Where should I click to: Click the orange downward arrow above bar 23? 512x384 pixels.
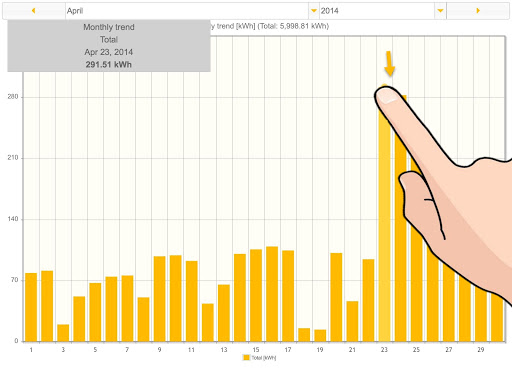click(389, 63)
